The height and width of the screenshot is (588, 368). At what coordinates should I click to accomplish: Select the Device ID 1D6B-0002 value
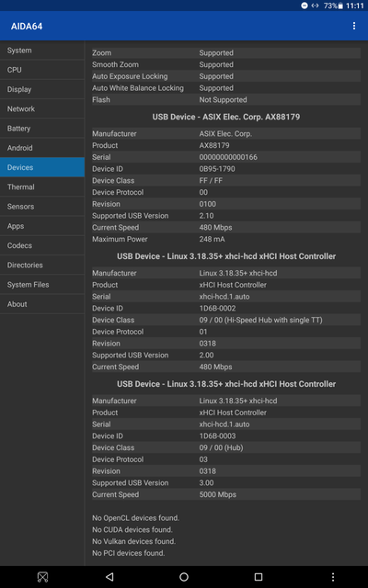coord(217,309)
